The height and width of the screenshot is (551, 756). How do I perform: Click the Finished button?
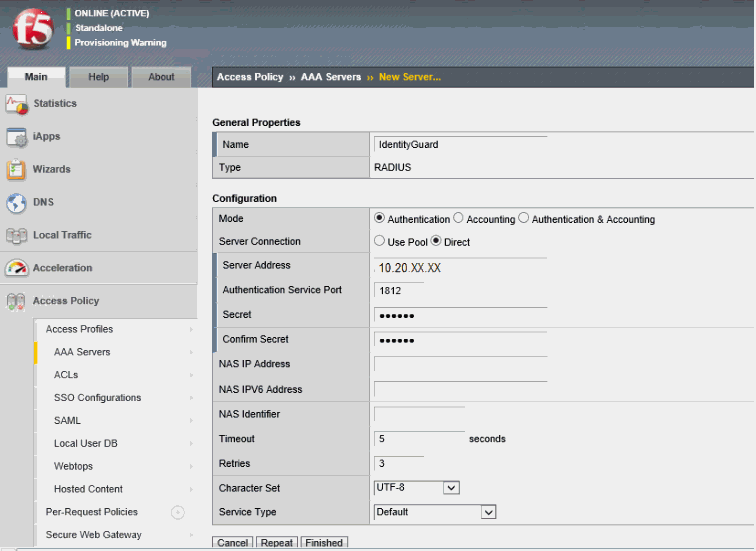[324, 543]
